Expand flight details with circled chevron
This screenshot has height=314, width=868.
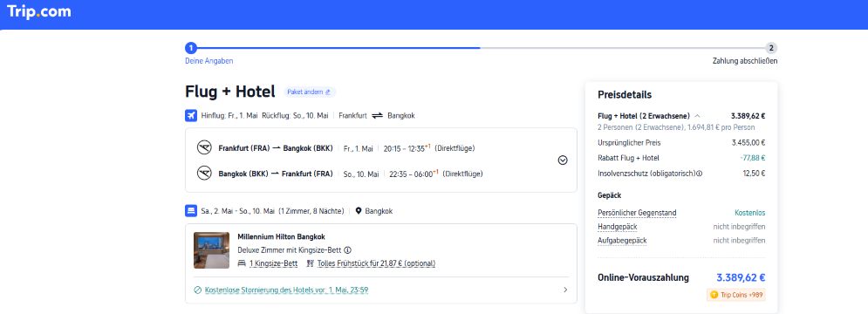(563, 160)
